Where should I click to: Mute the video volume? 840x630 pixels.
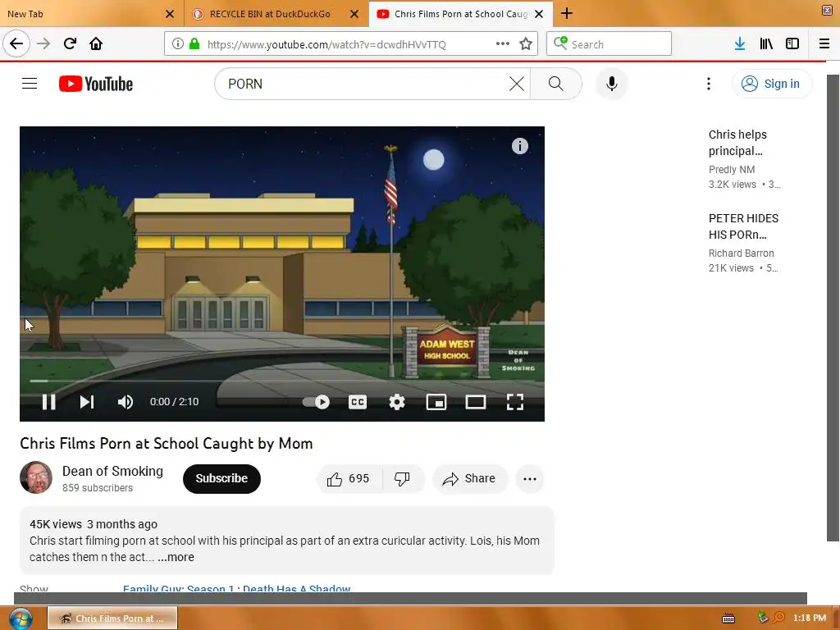125,402
